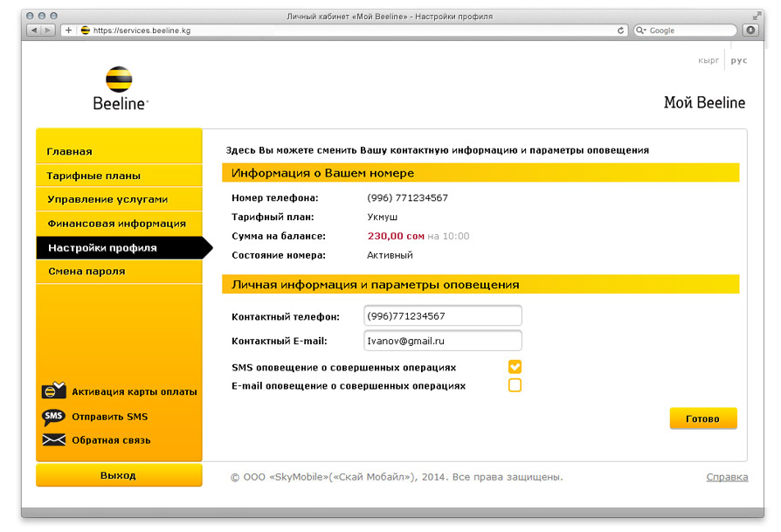
Task: Click the Beeline striped ball logo
Action: (x=119, y=79)
